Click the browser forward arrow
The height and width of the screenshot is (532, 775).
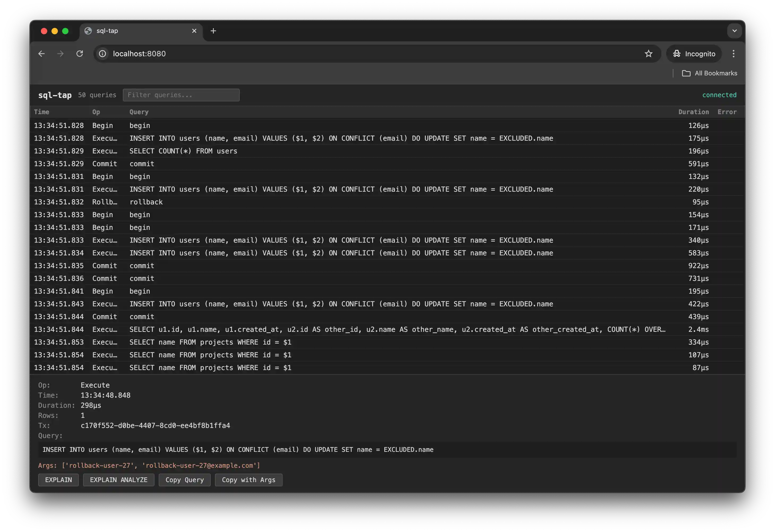60,54
